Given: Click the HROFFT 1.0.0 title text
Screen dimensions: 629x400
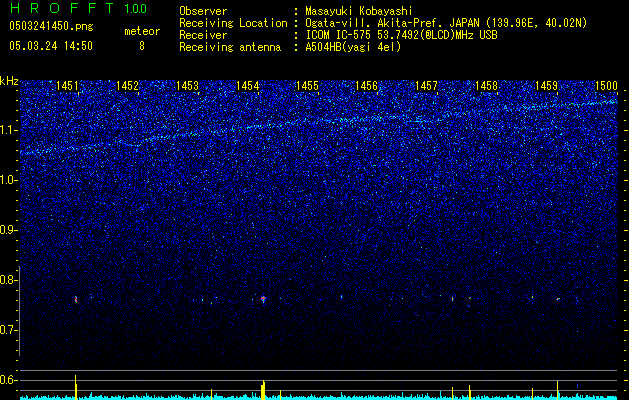Looking at the screenshot, I should click(78, 8).
